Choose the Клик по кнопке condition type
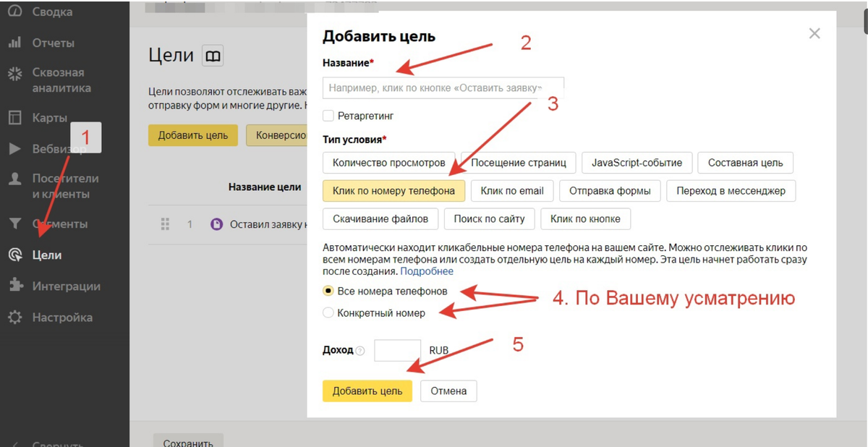 click(585, 218)
